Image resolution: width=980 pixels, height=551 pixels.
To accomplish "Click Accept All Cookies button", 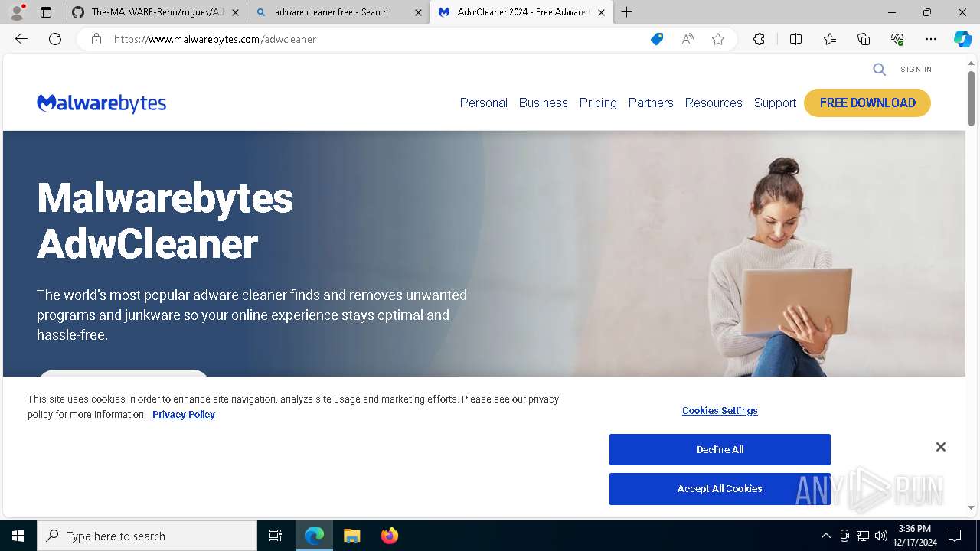I will tap(720, 489).
